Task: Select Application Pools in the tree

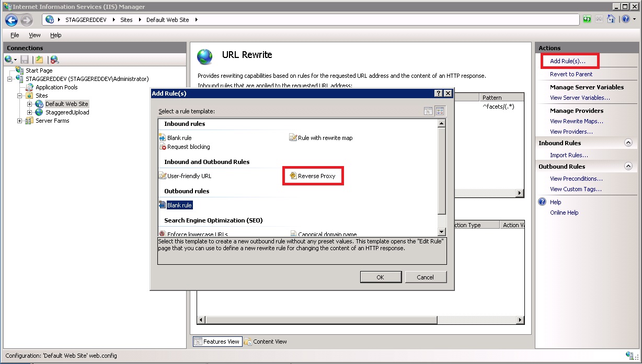Action: [56, 87]
